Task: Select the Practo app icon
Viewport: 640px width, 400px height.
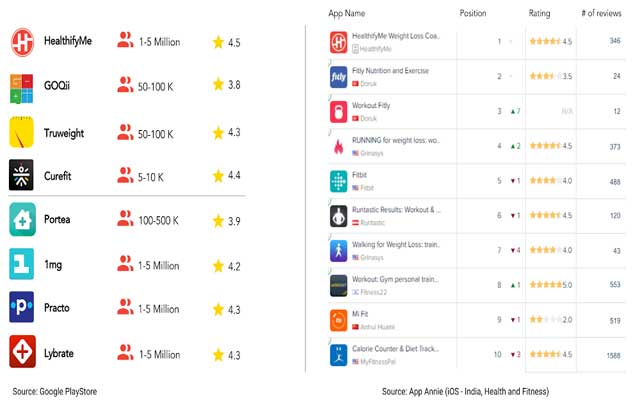Action: click(22, 307)
